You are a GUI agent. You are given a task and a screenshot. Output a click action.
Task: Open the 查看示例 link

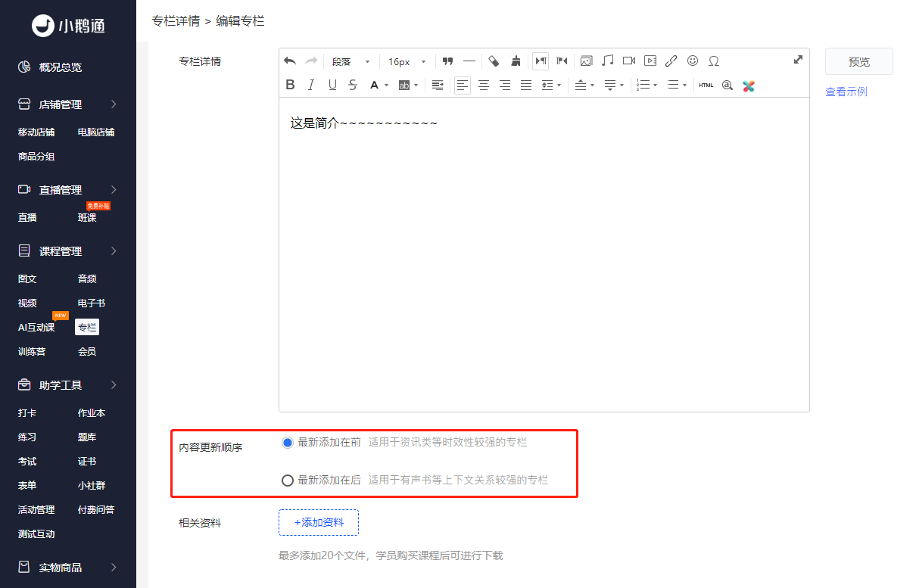(846, 92)
